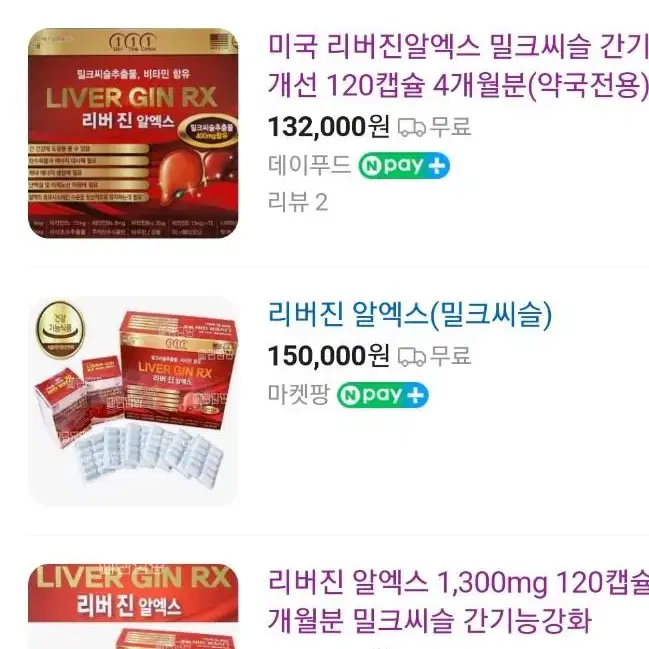Open the 리버진 알엑스(밀크씨슬) title link

click(x=410, y=313)
